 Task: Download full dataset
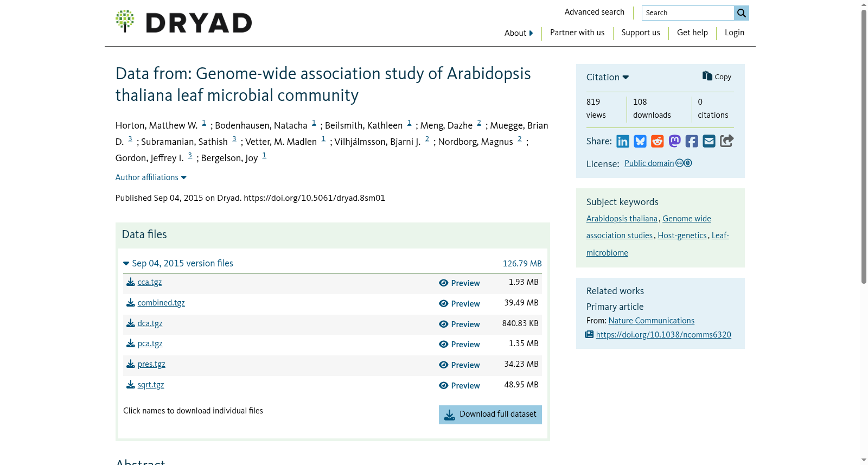click(490, 415)
